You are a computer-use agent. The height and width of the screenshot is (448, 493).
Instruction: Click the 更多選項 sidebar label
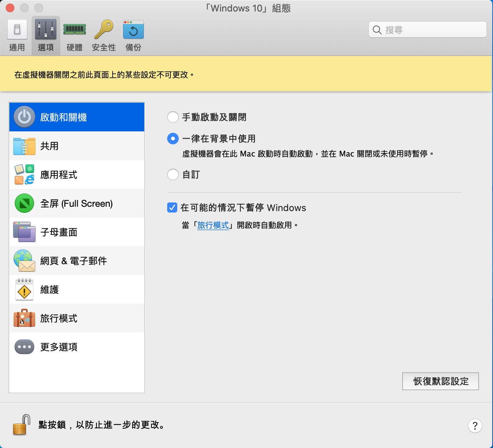(59, 347)
